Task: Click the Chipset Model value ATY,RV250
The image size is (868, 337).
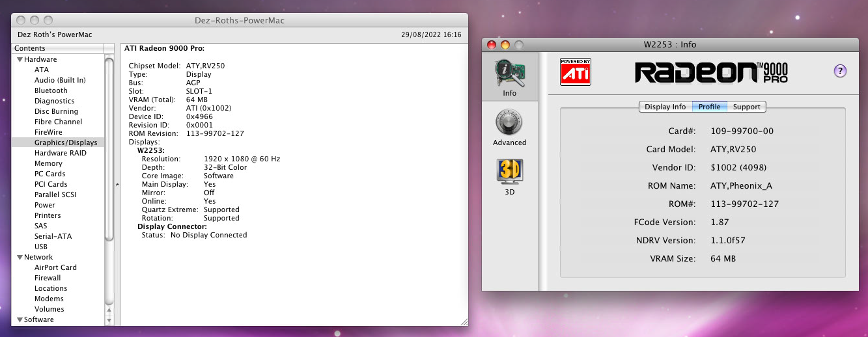Action: [206, 66]
